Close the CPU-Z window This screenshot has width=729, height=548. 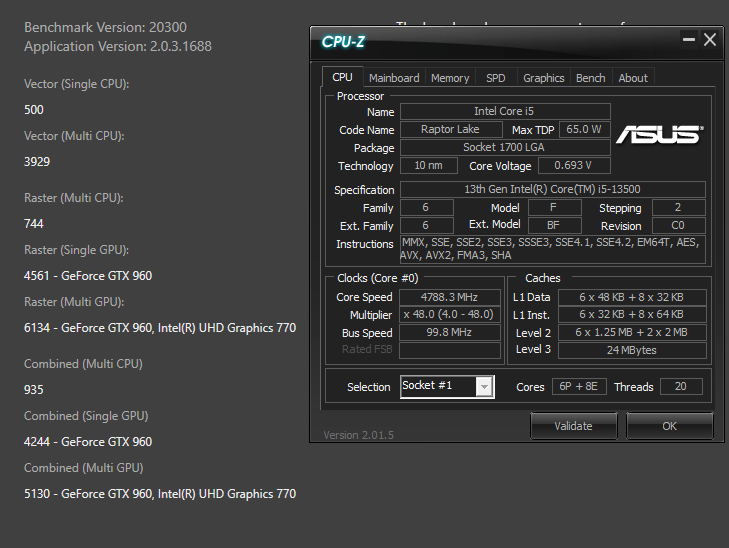(x=710, y=40)
